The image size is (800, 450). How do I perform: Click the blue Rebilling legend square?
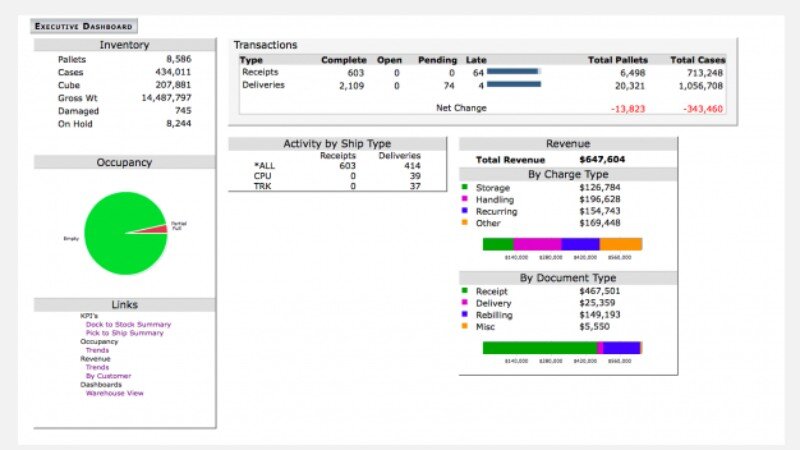coord(465,315)
